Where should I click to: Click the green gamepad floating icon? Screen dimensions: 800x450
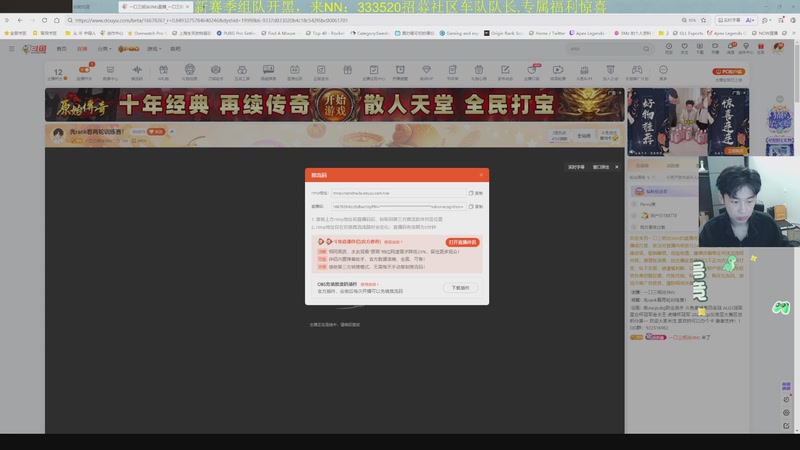[x=781, y=307]
